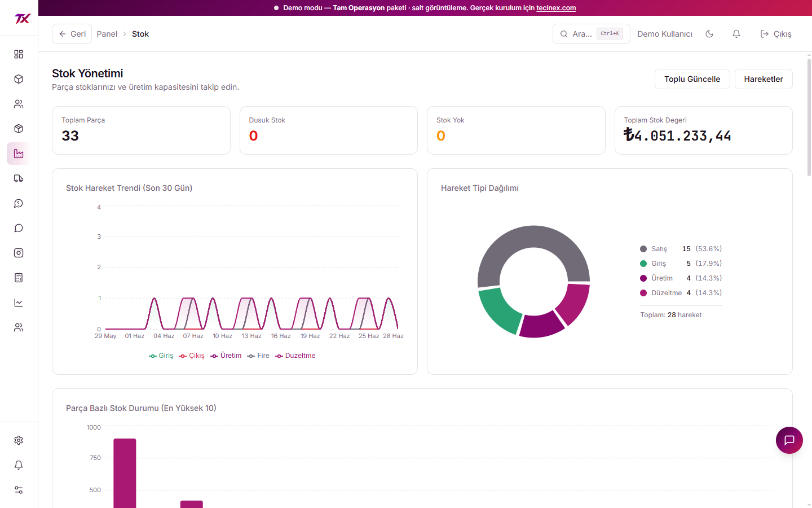The width and height of the screenshot is (812, 508).
Task: Open the delivery truck icon in the sidebar
Action: (x=19, y=178)
